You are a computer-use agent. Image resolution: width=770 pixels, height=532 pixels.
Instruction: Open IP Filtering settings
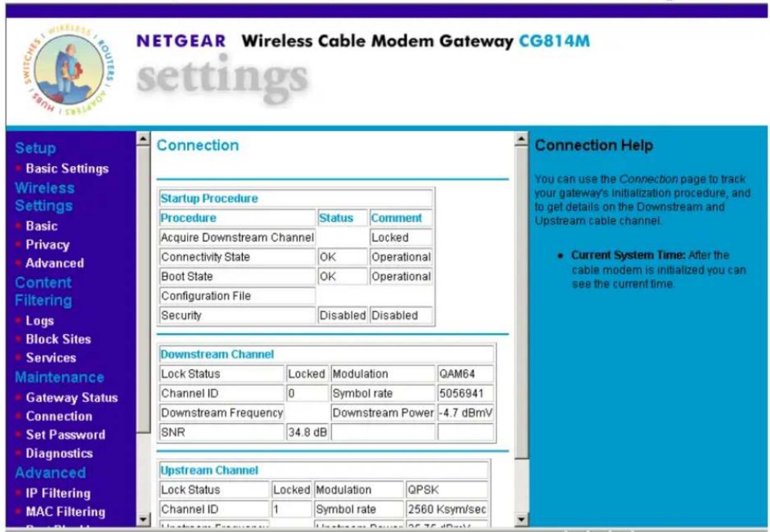[x=58, y=493]
